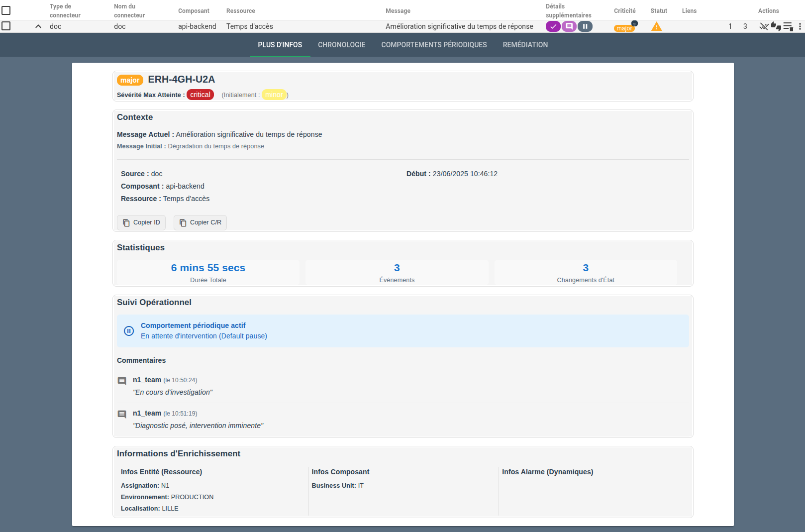Click the thumbs up/down action icon
The image size is (805, 532).
[x=776, y=26]
